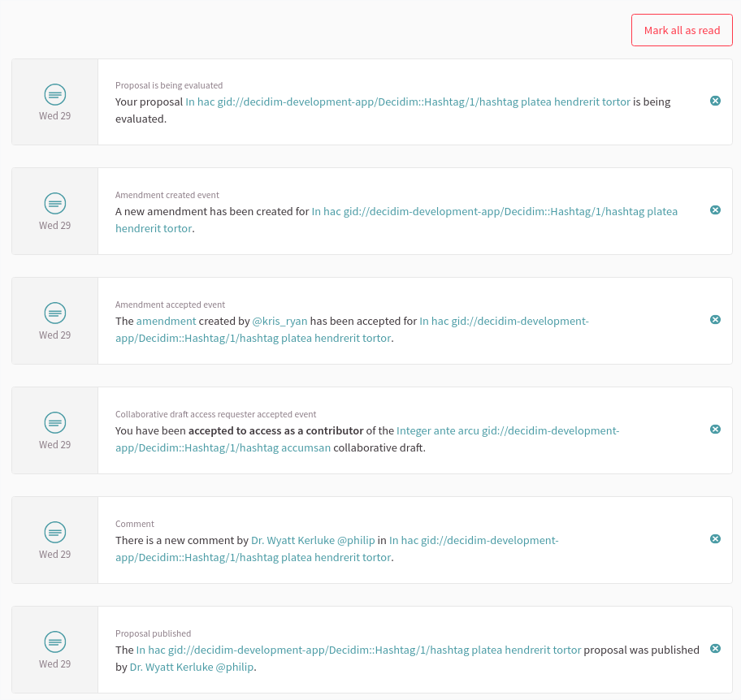The image size is (741, 700).
Task: Dismiss the 'Proposal is being evaluated' notification
Action: [x=715, y=101]
